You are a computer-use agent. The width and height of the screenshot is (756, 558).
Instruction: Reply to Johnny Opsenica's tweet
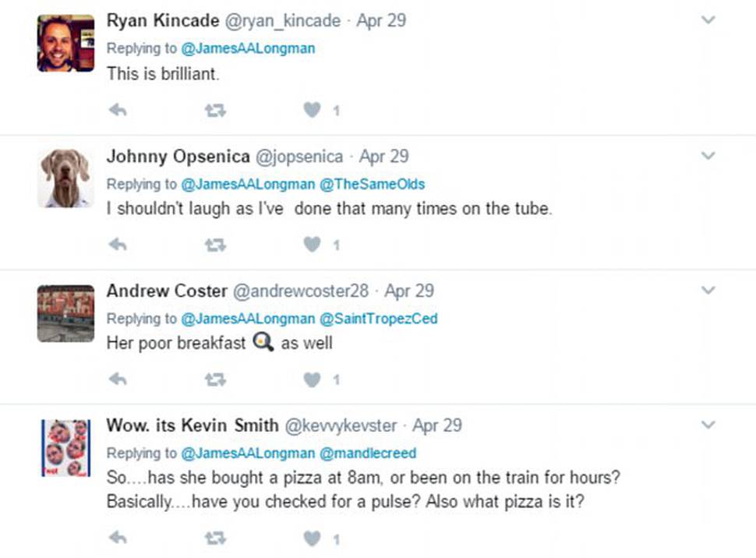[x=118, y=245]
